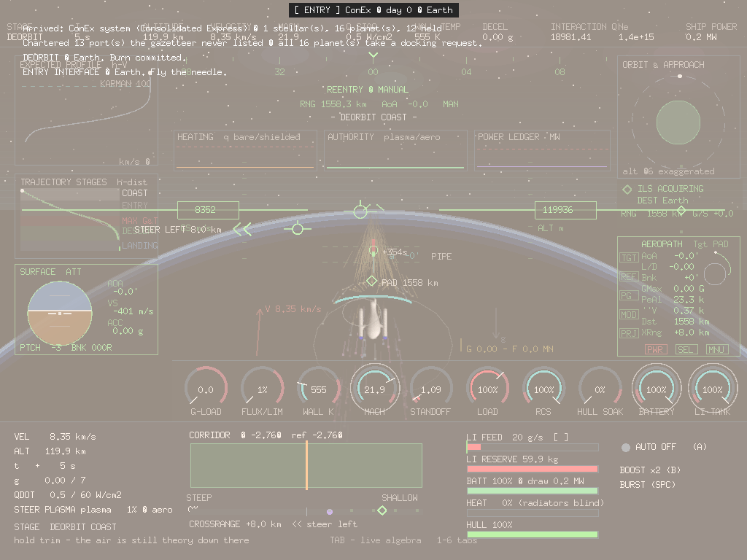This screenshot has height=560, width=747.
Task: Click the LOAD gauge showing 100%
Action: 487,388
